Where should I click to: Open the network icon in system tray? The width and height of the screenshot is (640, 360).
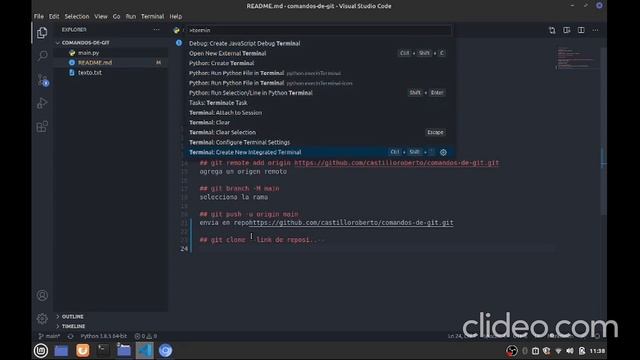558,351
